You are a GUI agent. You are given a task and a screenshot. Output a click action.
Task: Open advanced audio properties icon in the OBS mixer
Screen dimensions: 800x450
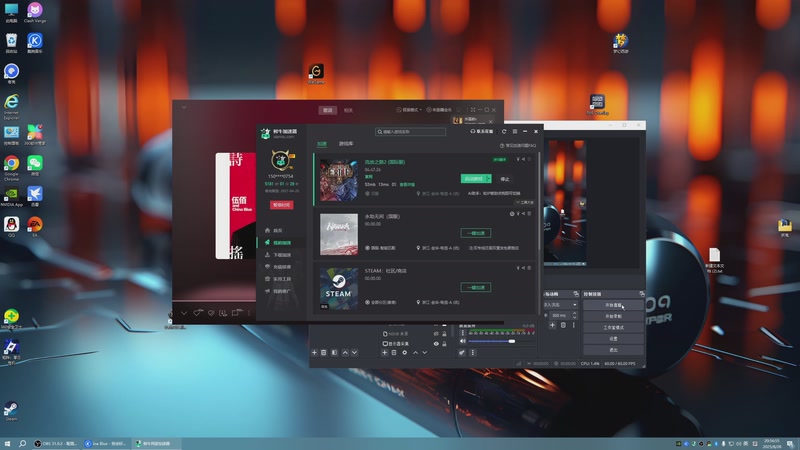click(x=462, y=353)
